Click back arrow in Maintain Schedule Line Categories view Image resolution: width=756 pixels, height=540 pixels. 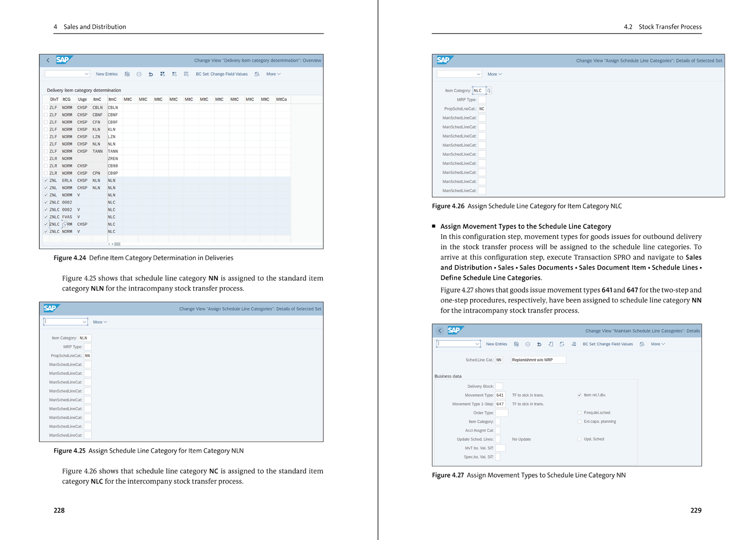(440, 331)
